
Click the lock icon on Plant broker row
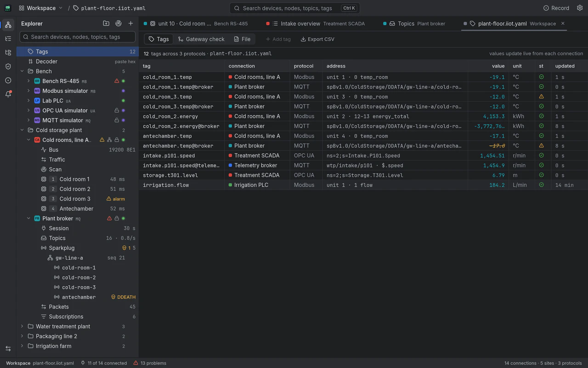[x=117, y=218]
